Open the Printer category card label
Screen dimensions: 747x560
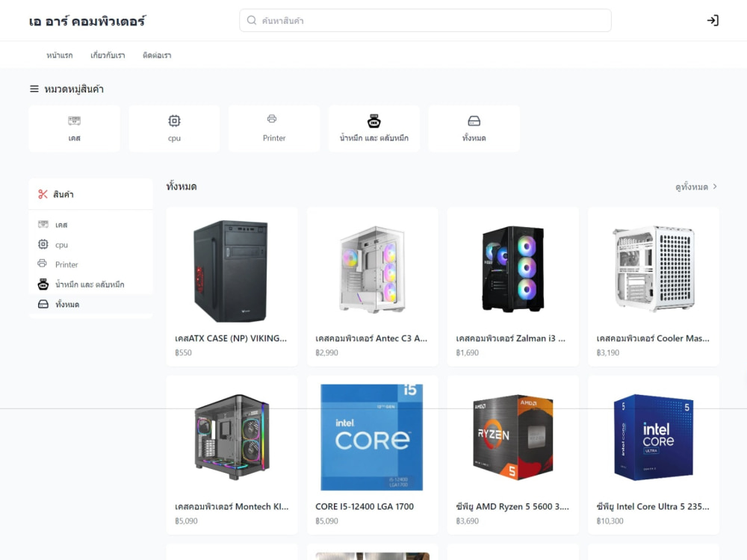coord(274,138)
